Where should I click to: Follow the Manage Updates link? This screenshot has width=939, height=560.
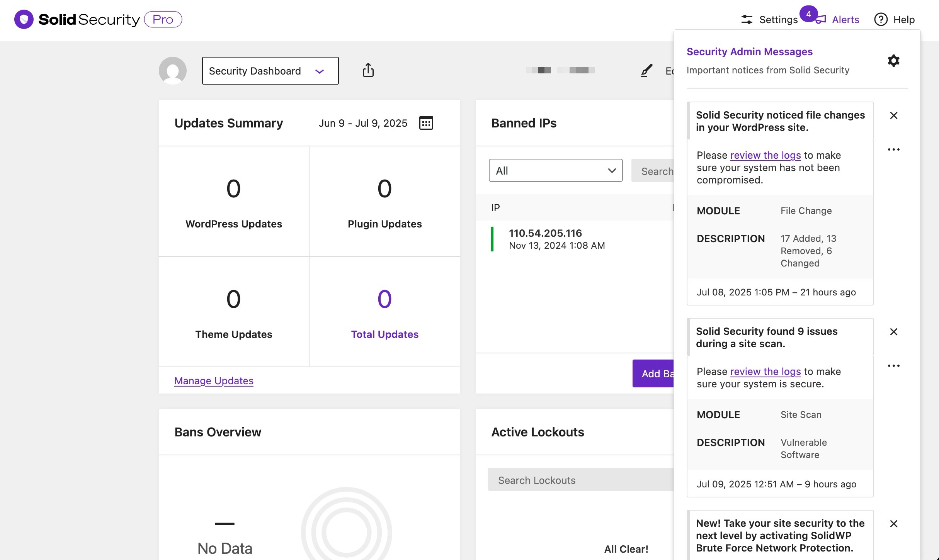click(214, 381)
